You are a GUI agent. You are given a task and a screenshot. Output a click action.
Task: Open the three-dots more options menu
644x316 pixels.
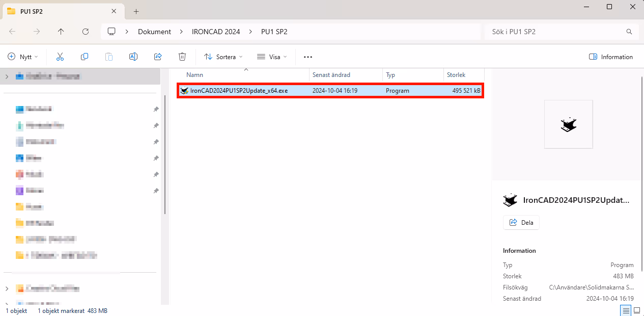(307, 57)
